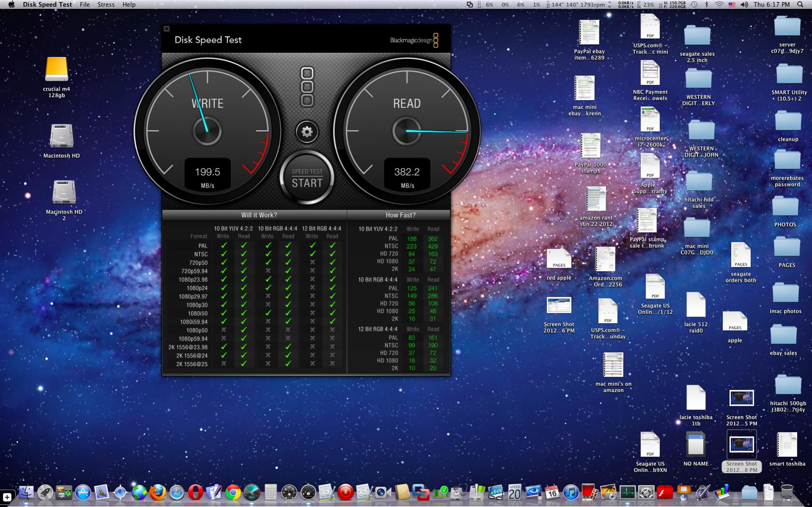The width and height of the screenshot is (812, 507).
Task: Open the Mac App Store dock icon
Action: click(x=83, y=493)
